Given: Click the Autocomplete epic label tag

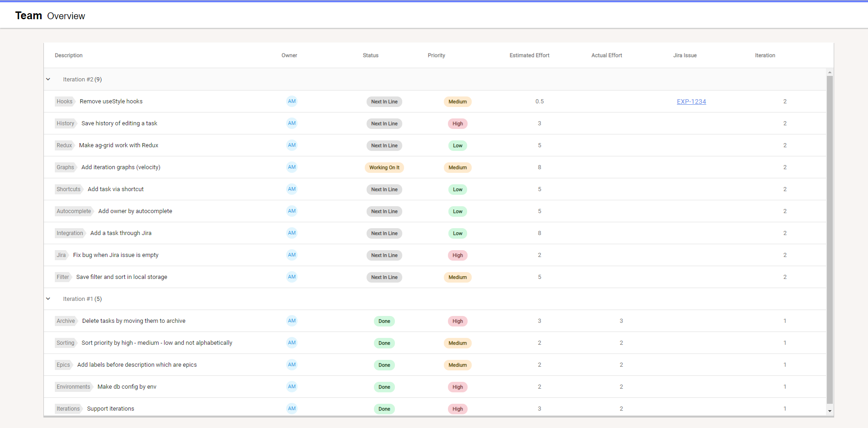Looking at the screenshot, I should (x=75, y=211).
